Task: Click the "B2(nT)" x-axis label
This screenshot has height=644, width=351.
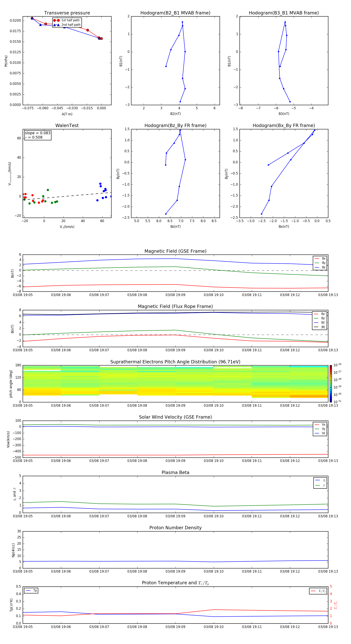Action: (x=175, y=114)
